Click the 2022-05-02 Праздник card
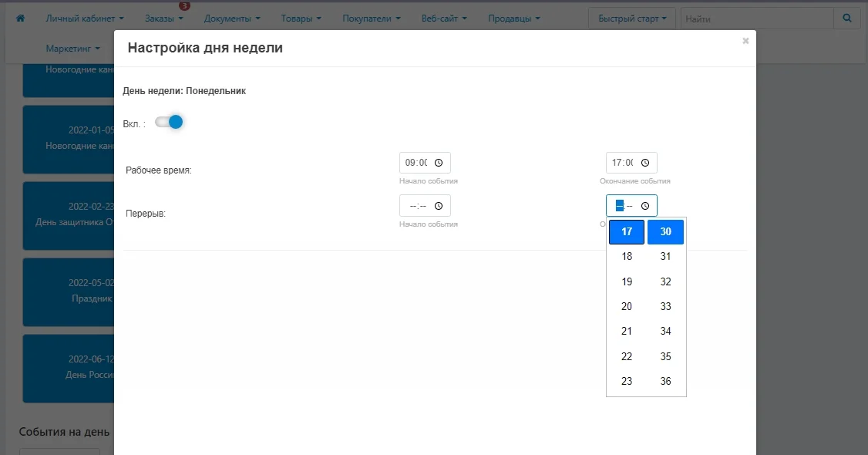 [x=69, y=292]
